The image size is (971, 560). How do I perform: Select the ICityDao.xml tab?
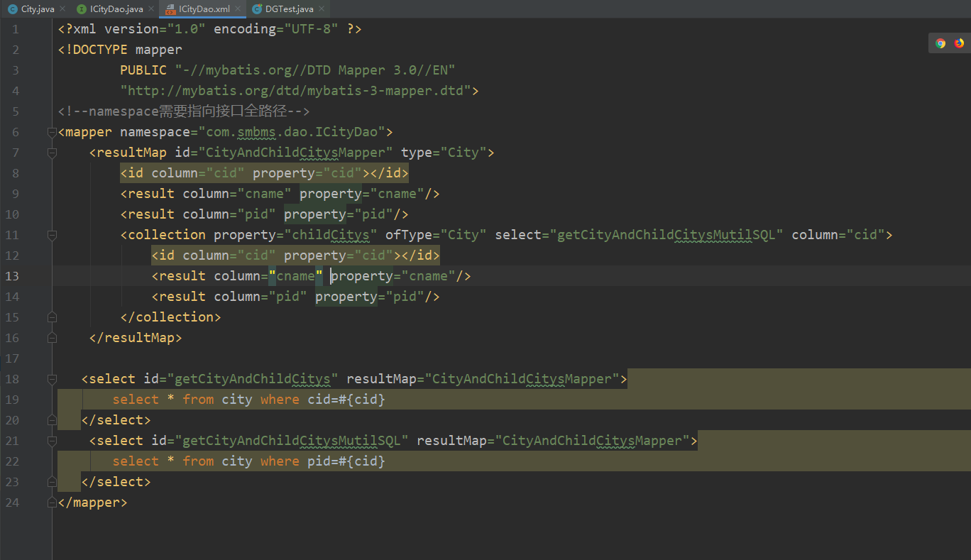(x=204, y=9)
